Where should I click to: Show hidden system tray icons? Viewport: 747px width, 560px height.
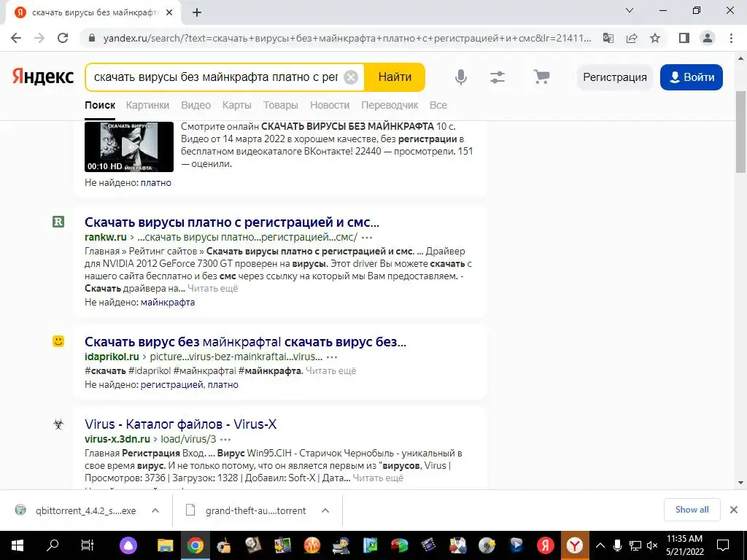click(600, 545)
